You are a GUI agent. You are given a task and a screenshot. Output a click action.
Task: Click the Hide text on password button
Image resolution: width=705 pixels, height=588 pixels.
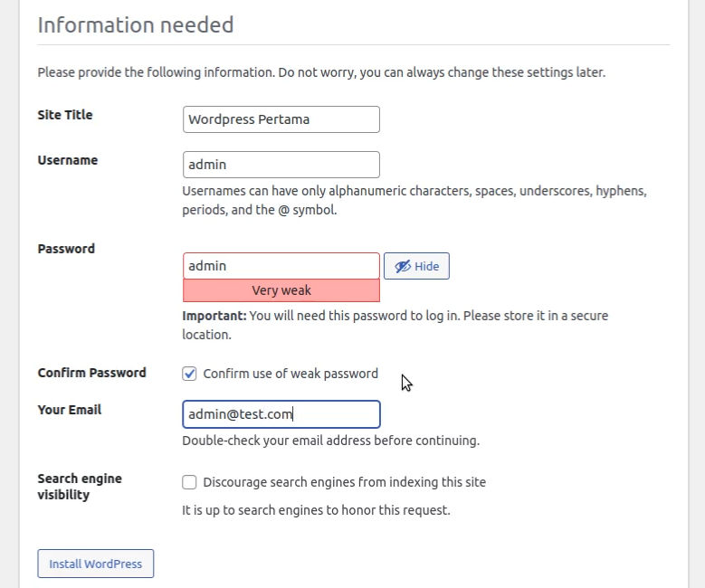(426, 266)
